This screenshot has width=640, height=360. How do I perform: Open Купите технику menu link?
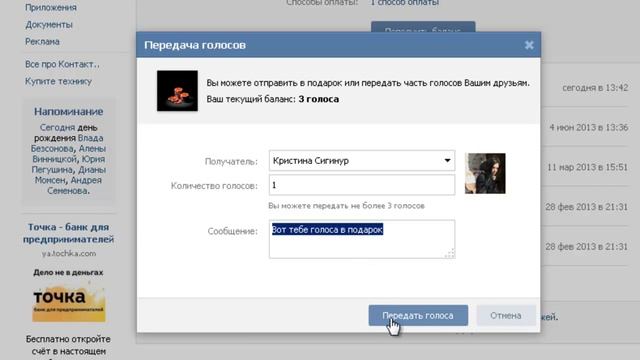point(58,81)
